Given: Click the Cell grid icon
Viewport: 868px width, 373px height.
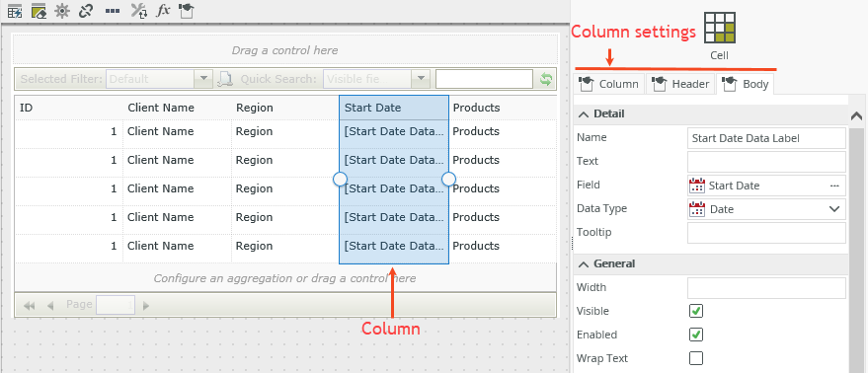Looking at the screenshot, I should (x=720, y=28).
